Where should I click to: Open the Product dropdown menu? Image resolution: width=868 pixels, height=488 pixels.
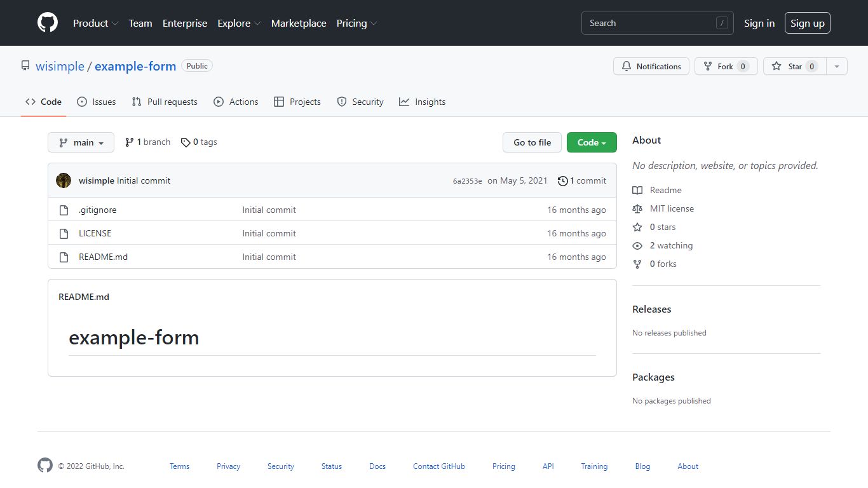click(95, 23)
